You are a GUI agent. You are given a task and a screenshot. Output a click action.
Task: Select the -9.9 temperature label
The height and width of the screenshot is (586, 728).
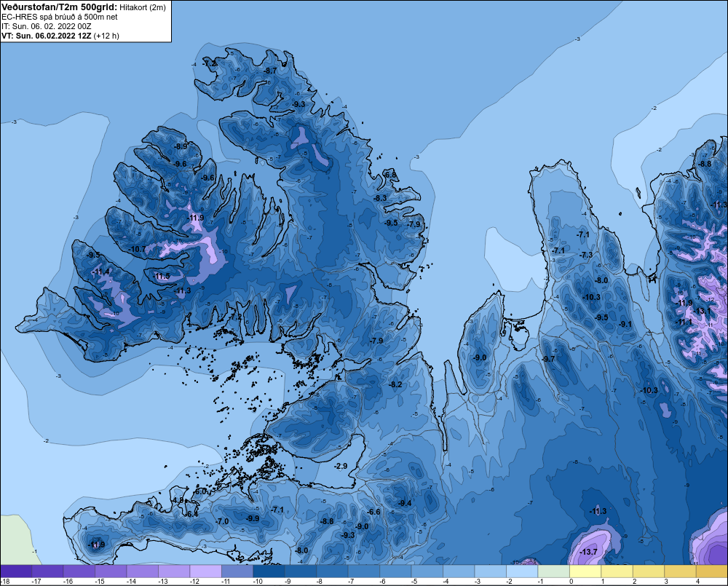pyautogui.click(x=253, y=519)
